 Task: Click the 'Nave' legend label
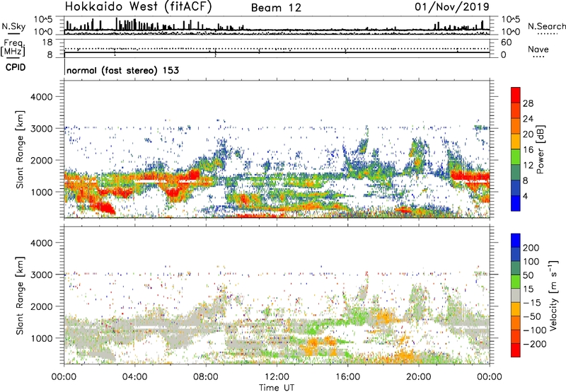tap(538, 50)
